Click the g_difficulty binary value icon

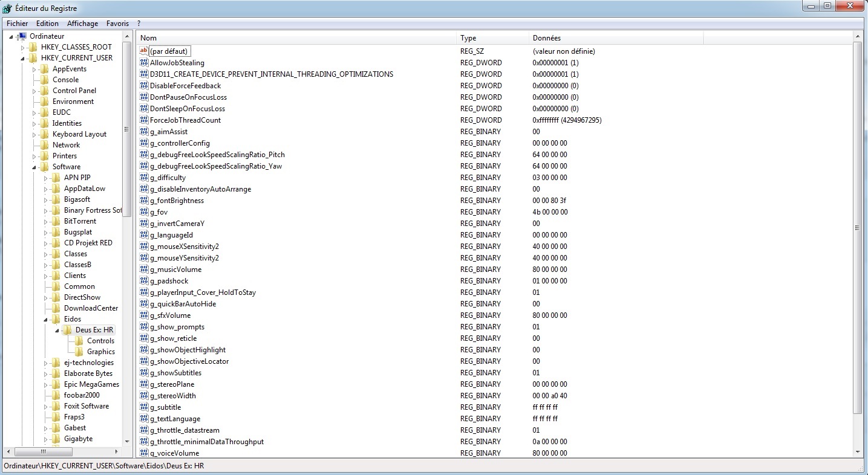(144, 177)
